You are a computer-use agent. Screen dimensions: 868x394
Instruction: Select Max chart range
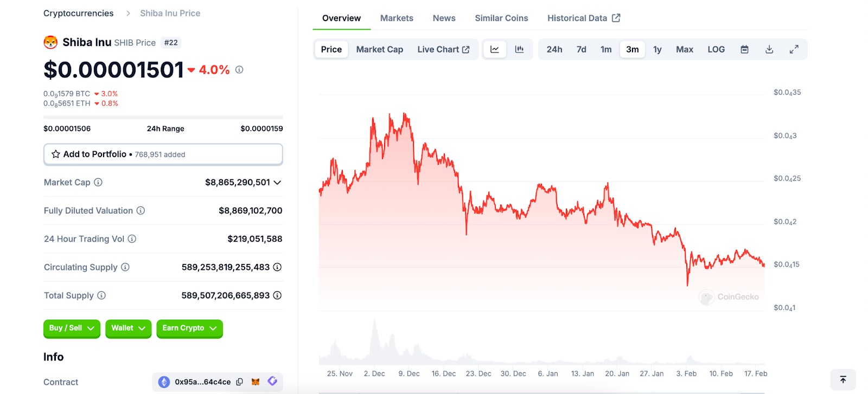685,49
